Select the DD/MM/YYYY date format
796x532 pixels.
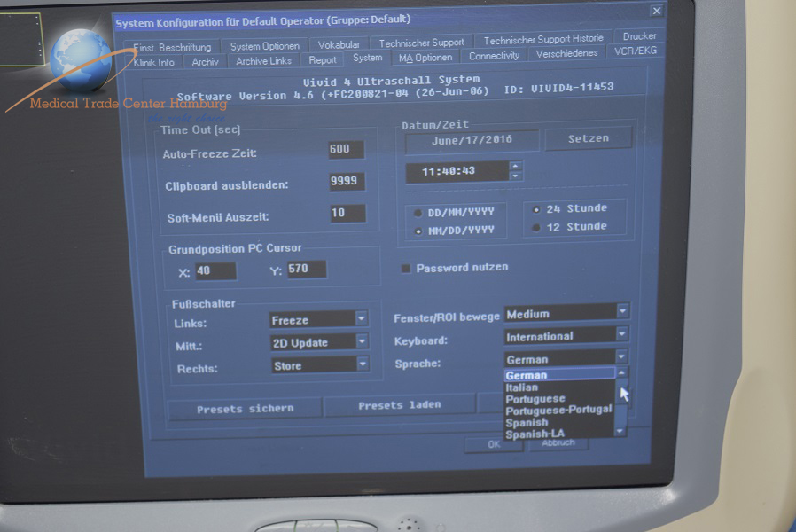[x=418, y=213]
